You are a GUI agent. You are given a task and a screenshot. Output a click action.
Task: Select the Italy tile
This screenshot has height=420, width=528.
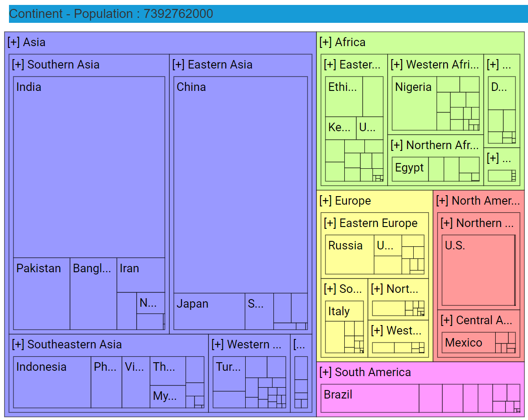pyautogui.click(x=345, y=311)
